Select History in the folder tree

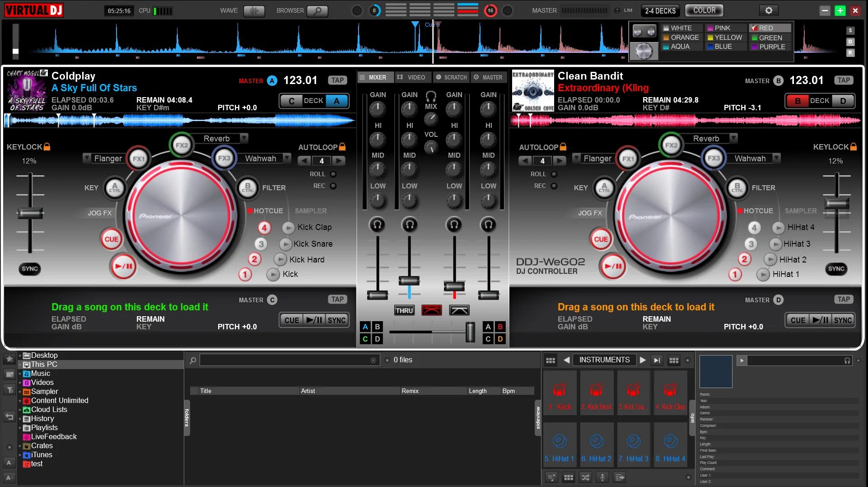42,419
